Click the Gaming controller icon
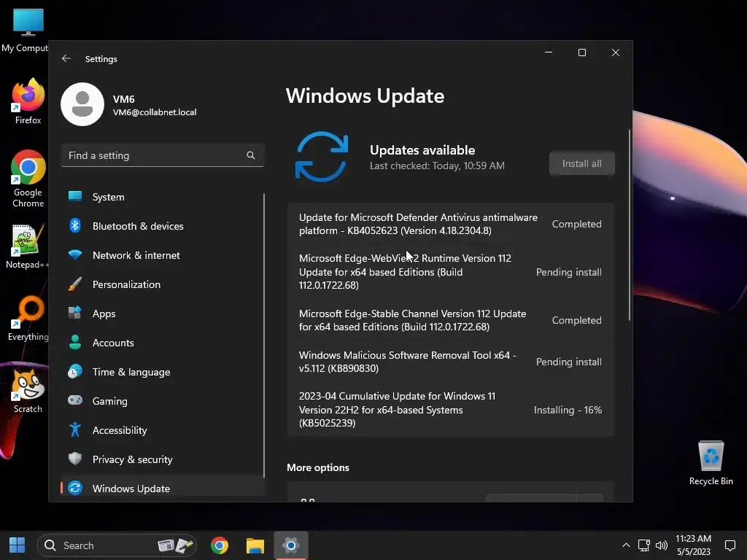Screen dimensions: 747x560 (x=75, y=400)
